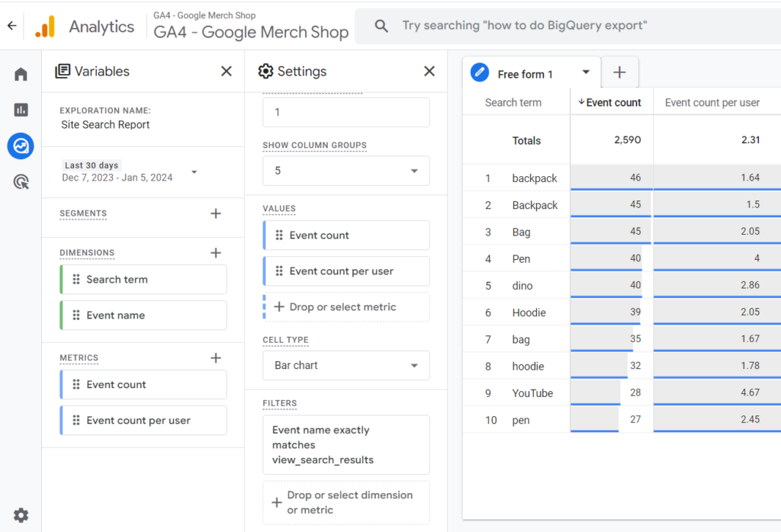Close the Variables panel

click(x=227, y=71)
